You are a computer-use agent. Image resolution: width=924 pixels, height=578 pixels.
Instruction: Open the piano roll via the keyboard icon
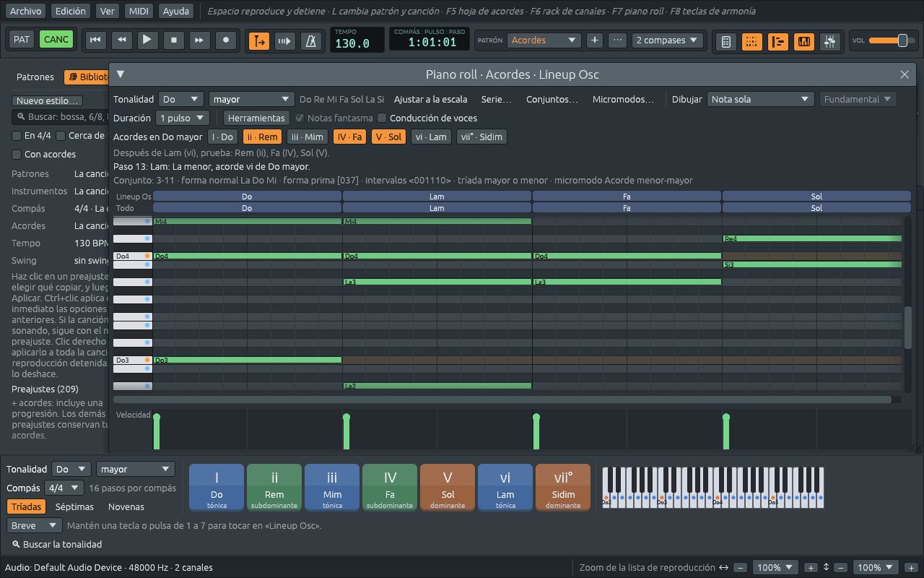click(804, 42)
